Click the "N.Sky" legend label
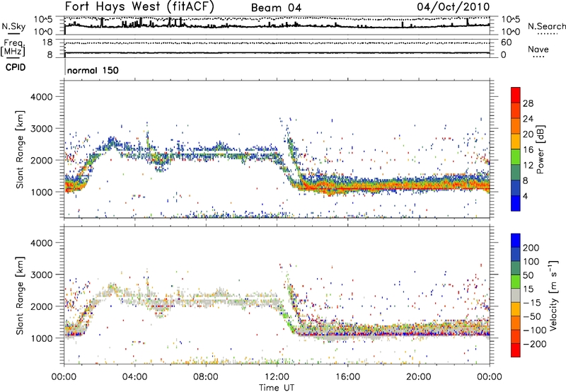 pyautogui.click(x=13, y=26)
